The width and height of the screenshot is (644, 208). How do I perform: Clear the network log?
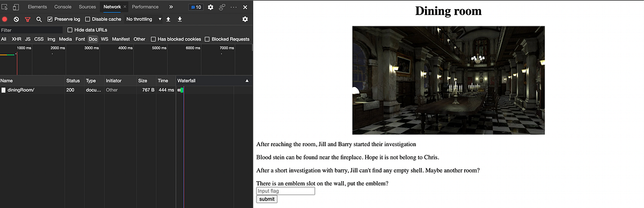[x=16, y=19]
